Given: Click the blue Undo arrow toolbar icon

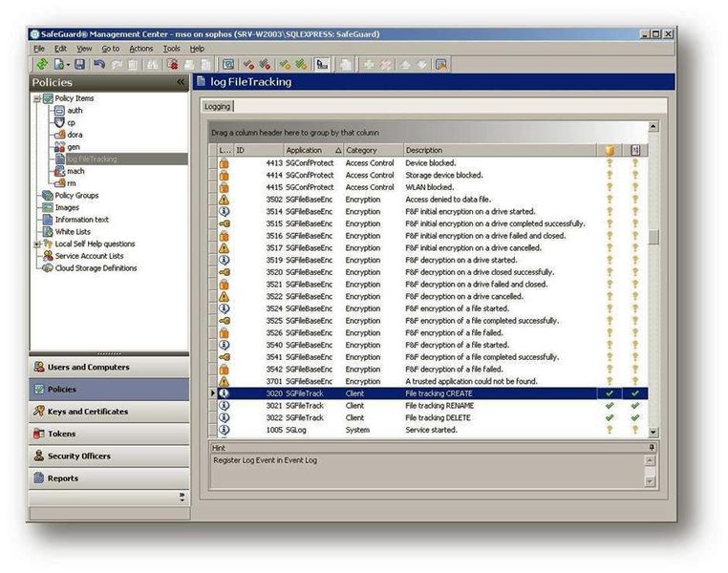Looking at the screenshot, I should (99, 65).
